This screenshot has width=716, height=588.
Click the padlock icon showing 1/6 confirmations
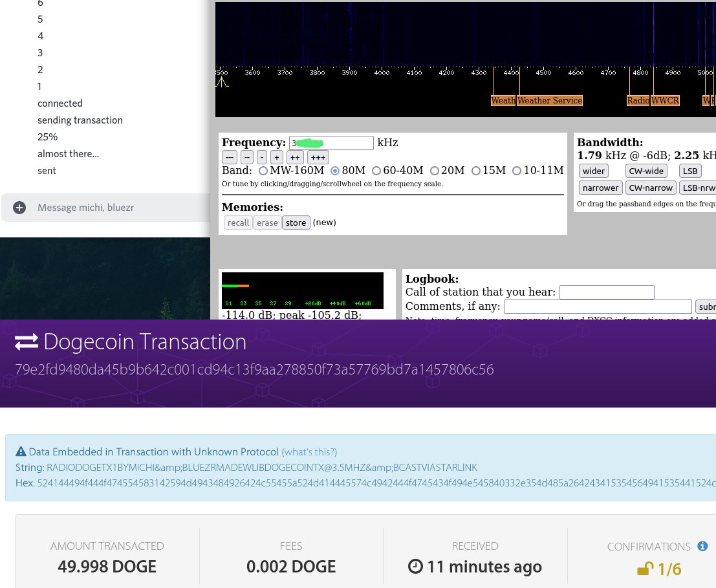645,568
